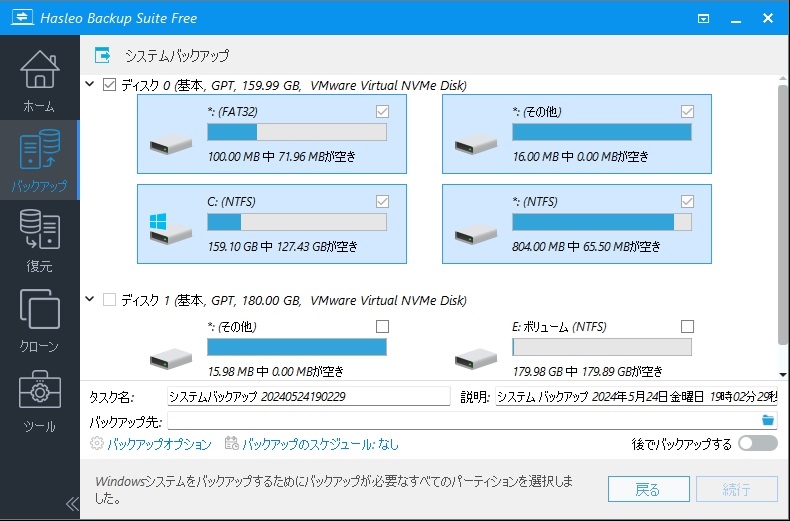Click the '100.00 MB 中 71.96 MBが空き' text
The height and width of the screenshot is (521, 790).
click(x=282, y=156)
